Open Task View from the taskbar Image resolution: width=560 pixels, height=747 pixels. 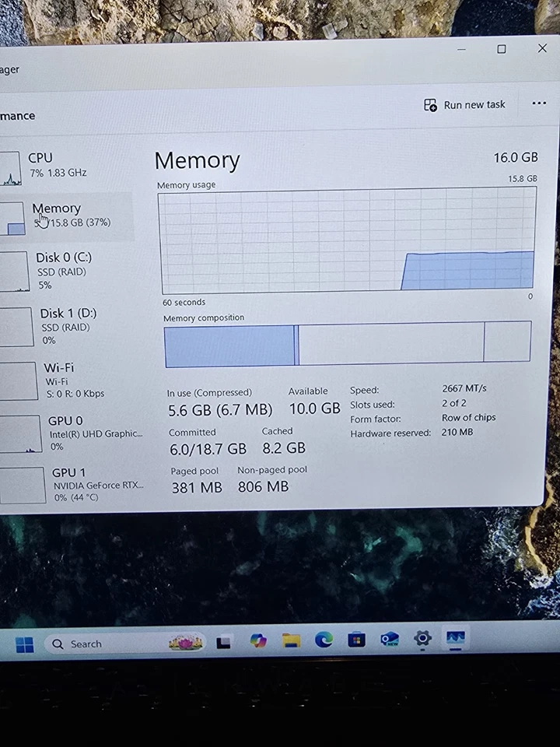point(223,643)
